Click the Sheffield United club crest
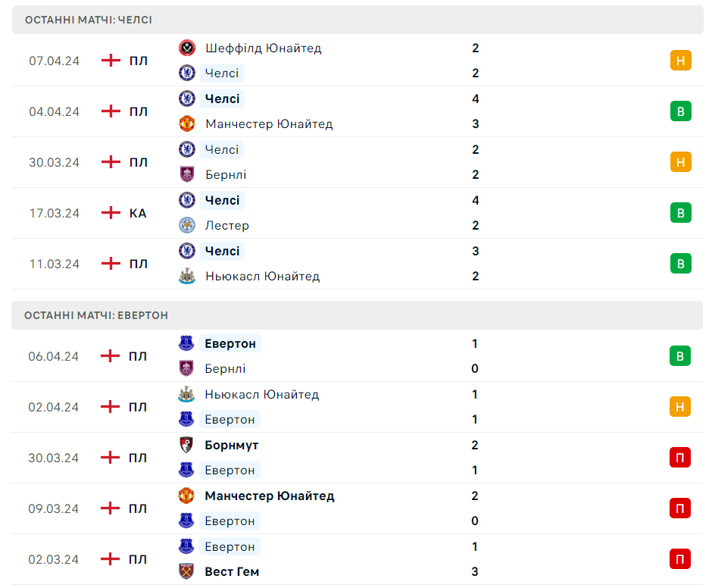Viewport: 712px width, 588px height. click(186, 48)
